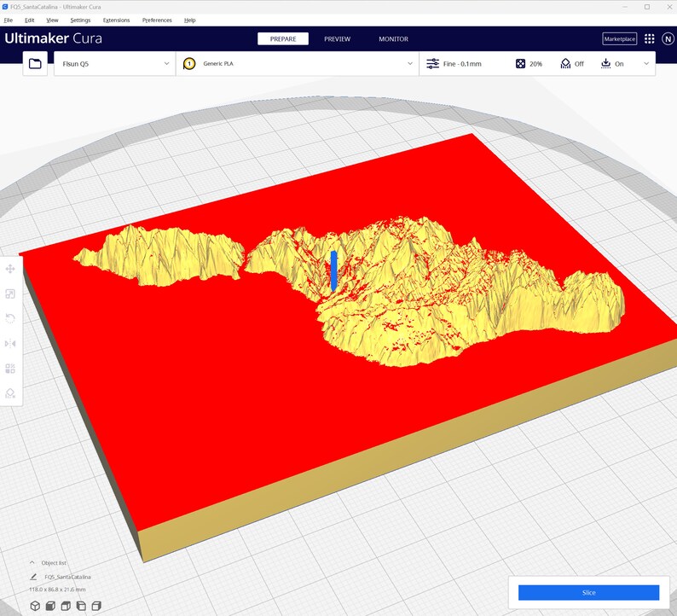Click the support Off icon

[565, 64]
